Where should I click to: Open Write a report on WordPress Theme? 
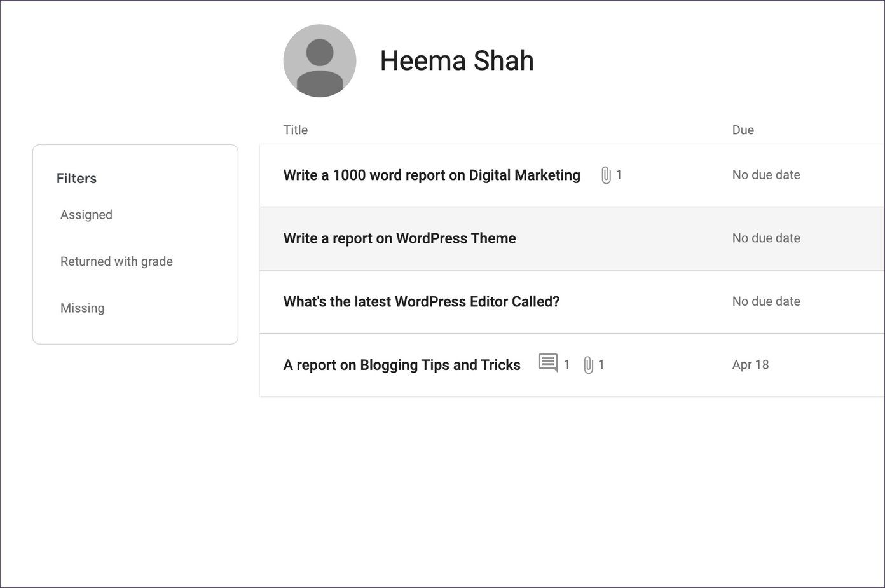click(x=399, y=238)
